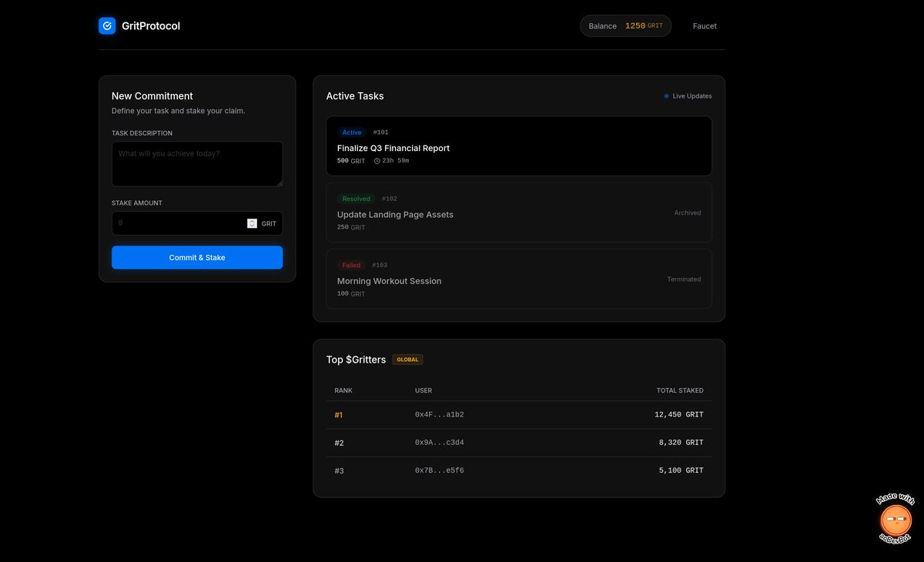
Task: Click the Made with badge mascot icon
Action: (896, 519)
